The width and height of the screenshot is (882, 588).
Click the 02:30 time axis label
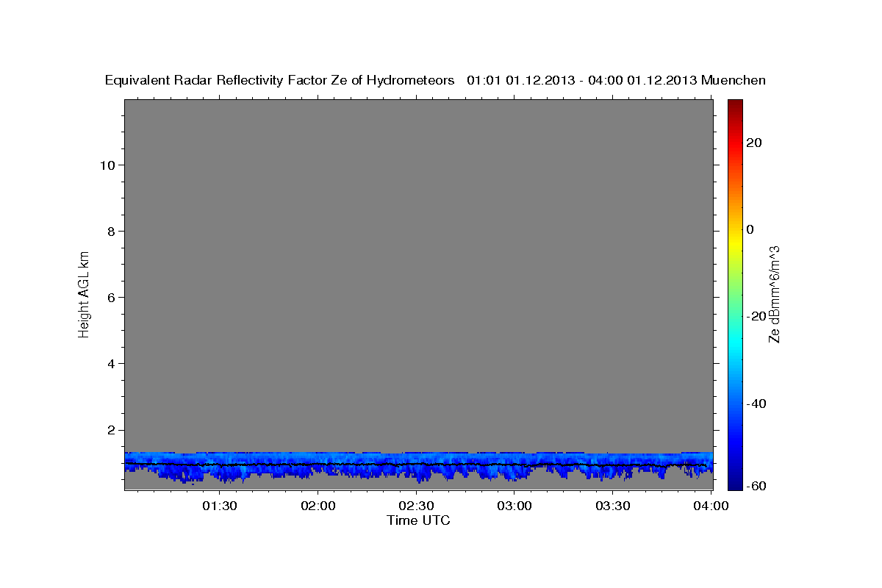(417, 506)
